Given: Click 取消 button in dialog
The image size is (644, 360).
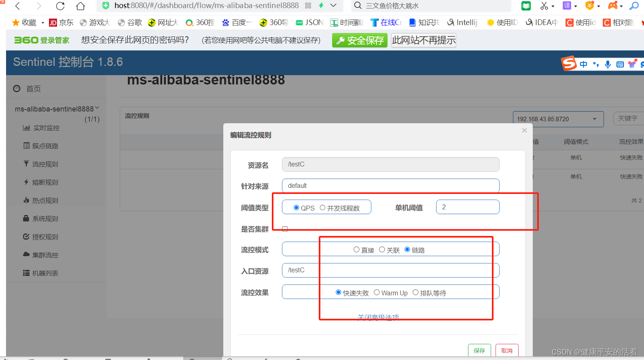Looking at the screenshot, I should 506,350.
